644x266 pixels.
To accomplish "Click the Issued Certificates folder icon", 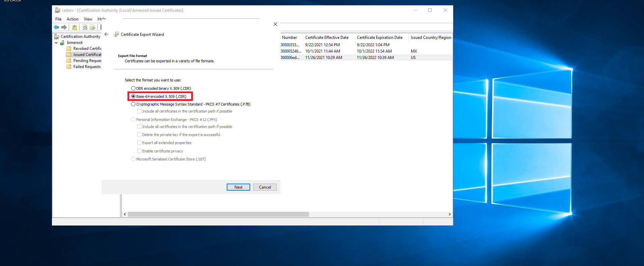I will (69, 55).
